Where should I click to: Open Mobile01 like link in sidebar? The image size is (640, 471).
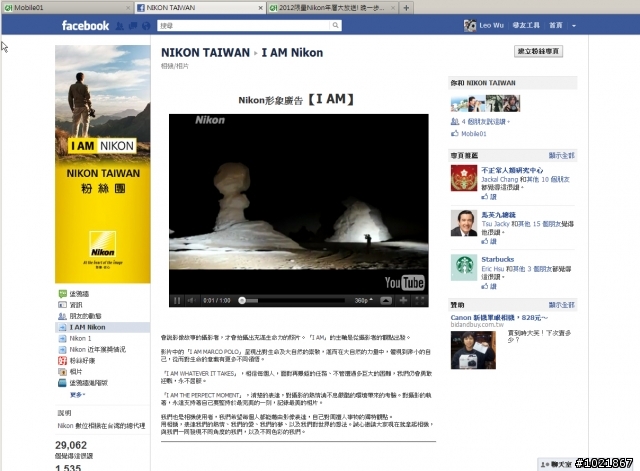tap(473, 133)
